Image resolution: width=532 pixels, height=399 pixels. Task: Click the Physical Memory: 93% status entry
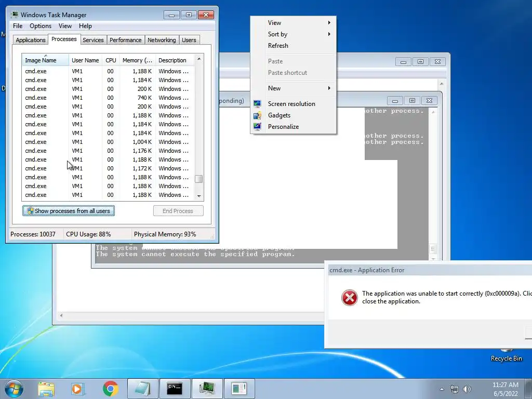tap(165, 234)
